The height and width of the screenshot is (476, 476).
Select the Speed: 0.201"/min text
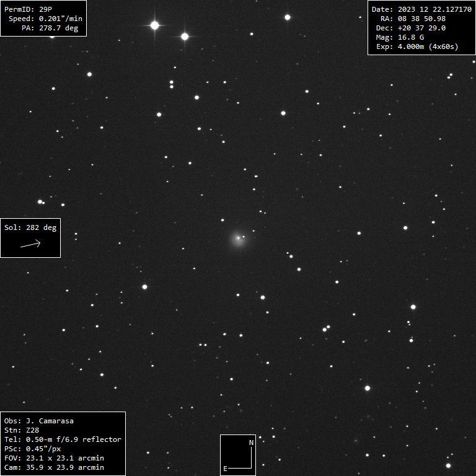coord(45,19)
